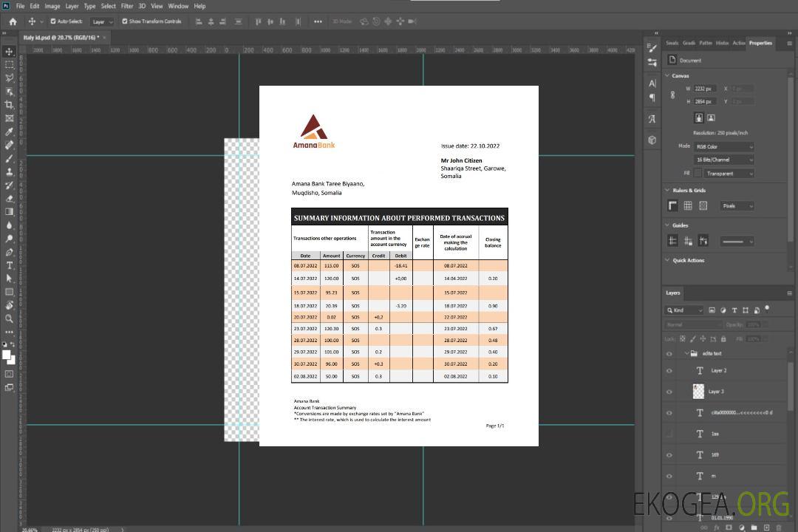Screen dimensions: 798x532
Task: Open the Filter menu
Action: pyautogui.click(x=127, y=6)
